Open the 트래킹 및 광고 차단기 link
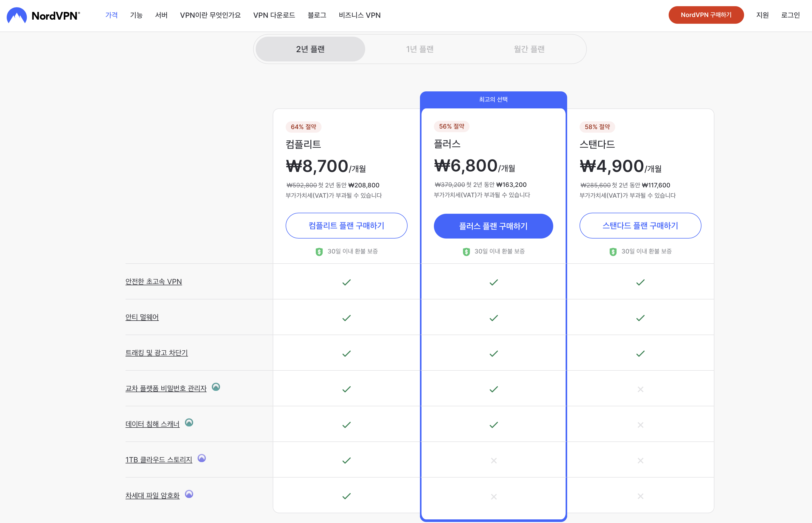The image size is (812, 523). [x=156, y=353]
